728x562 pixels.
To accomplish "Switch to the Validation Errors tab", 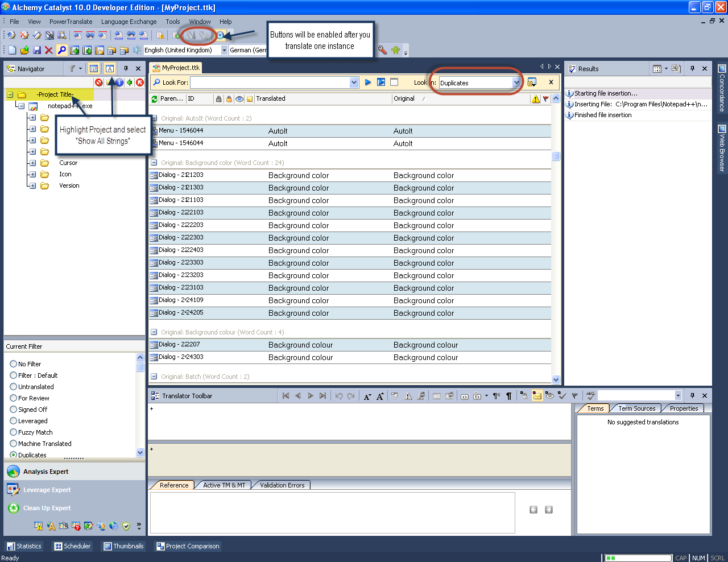I will (x=282, y=485).
